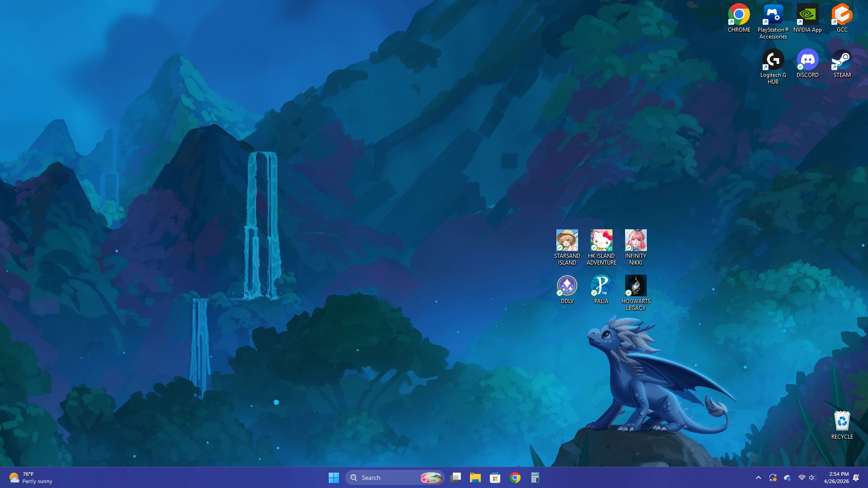Click the PALIA game shortcut
The height and width of the screenshot is (488, 868).
point(601,290)
